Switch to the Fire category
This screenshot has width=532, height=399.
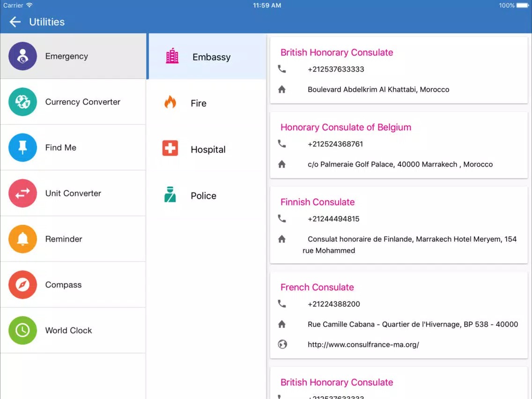[x=207, y=103]
